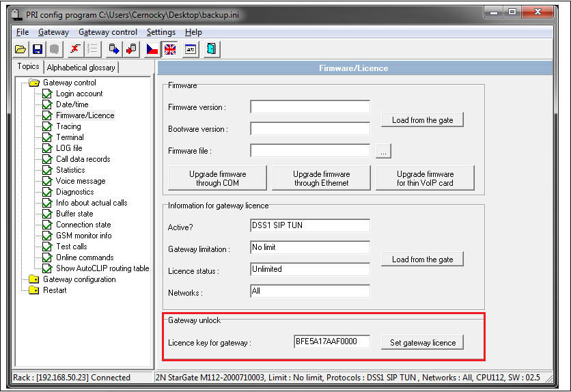Viewport: 571px width, 392px height.
Task: Select Date/time in the tree
Action: [72, 104]
